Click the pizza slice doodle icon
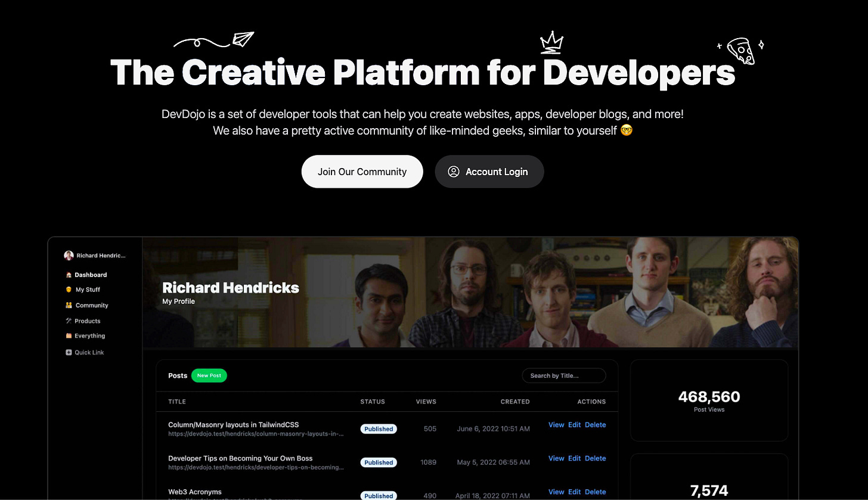868x500 pixels. click(741, 51)
